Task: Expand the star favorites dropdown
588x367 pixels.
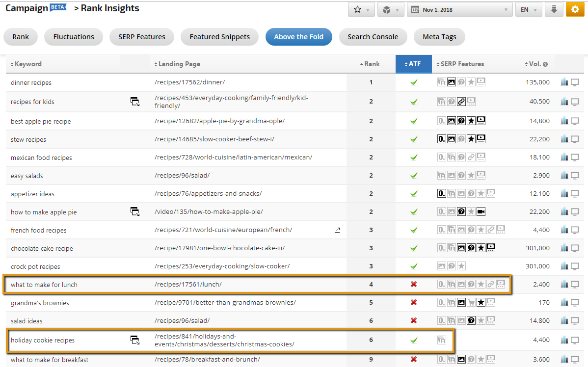Action: [x=362, y=10]
